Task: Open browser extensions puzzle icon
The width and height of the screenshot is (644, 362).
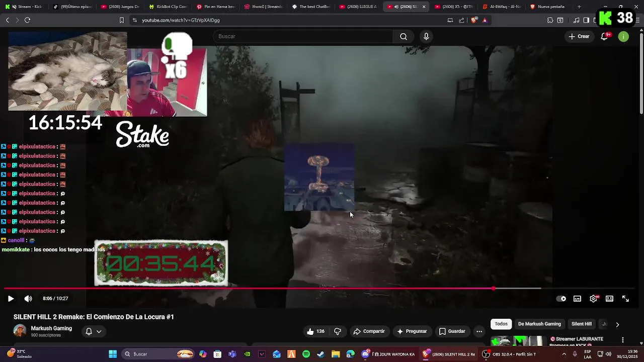Action: (550, 20)
